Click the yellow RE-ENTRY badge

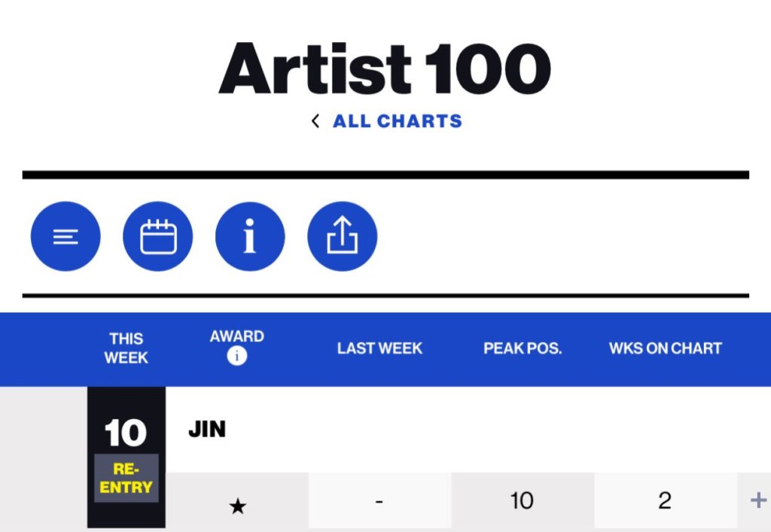point(126,478)
